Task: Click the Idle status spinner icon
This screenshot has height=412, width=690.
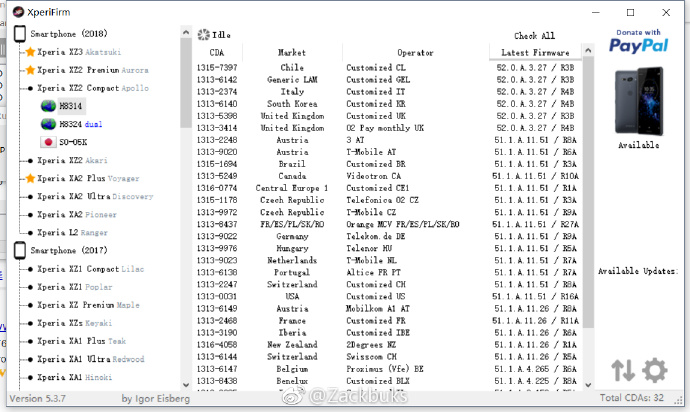Action: [x=203, y=35]
